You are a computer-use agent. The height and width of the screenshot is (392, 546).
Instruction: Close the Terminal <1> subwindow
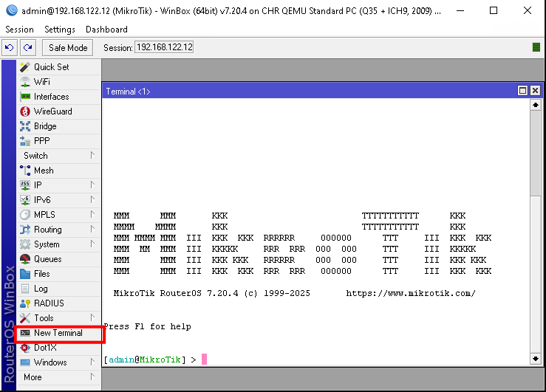[x=535, y=91]
